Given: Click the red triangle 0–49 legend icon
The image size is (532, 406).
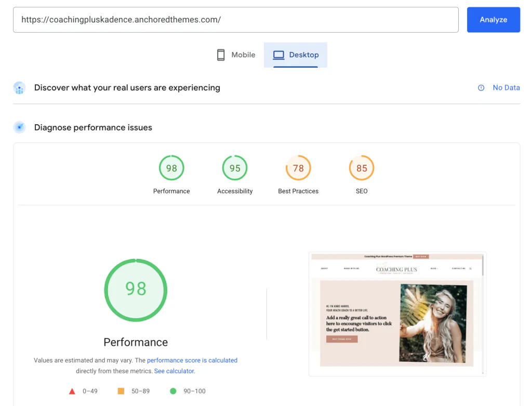Looking at the screenshot, I should (72, 391).
